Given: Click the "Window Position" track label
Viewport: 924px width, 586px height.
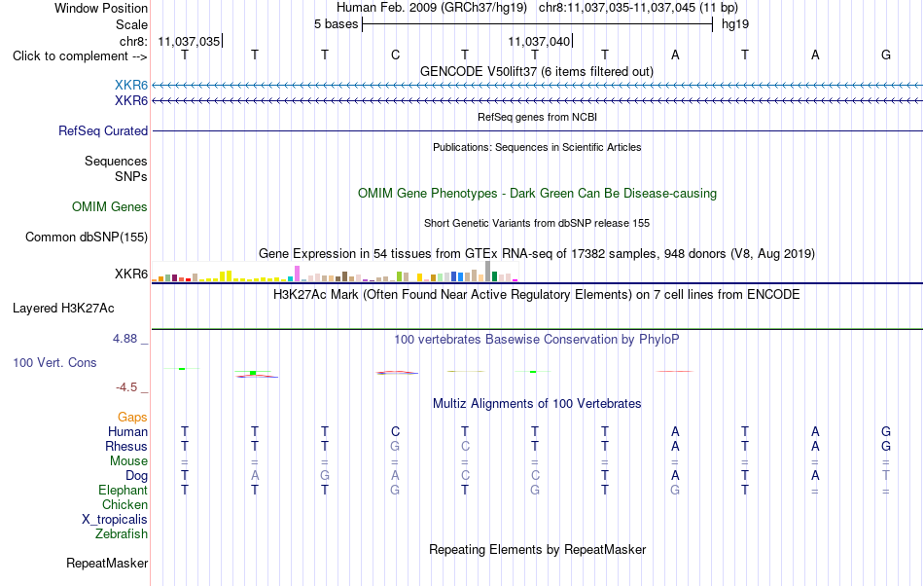Looking at the screenshot, I should coord(101,8).
